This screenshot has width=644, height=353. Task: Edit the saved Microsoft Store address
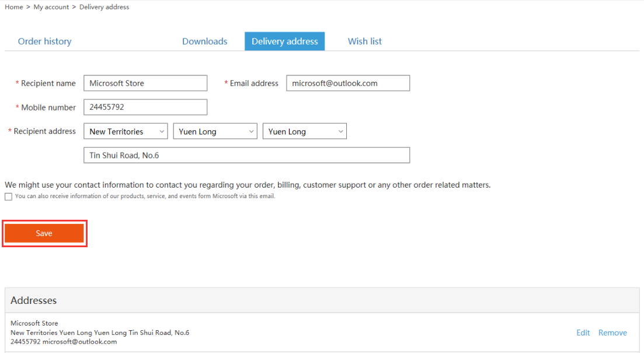pos(583,333)
